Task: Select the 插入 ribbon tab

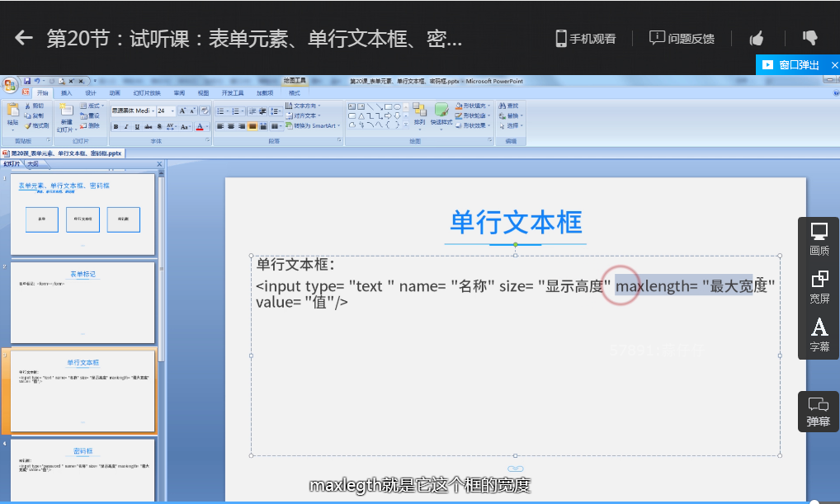Action: pyautogui.click(x=67, y=93)
